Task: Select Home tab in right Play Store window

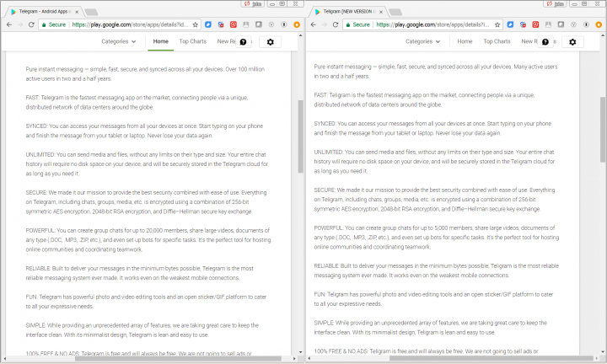Action: (465, 41)
